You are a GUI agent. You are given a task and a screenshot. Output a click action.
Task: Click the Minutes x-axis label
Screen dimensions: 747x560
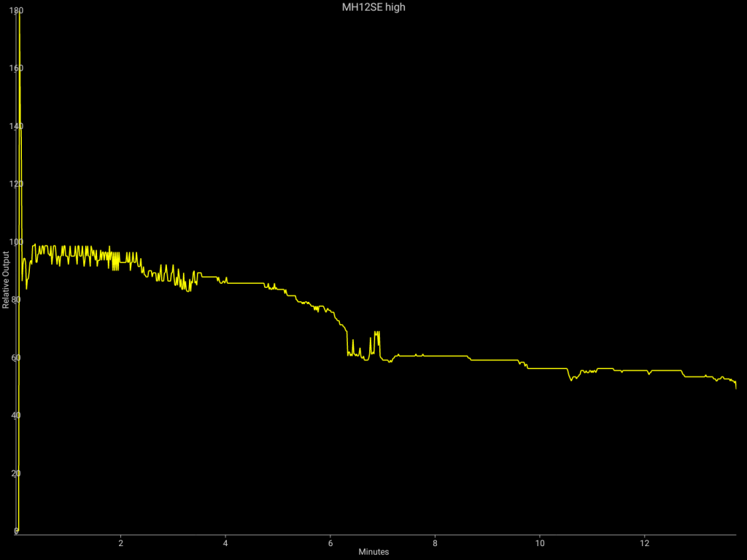[x=373, y=552]
